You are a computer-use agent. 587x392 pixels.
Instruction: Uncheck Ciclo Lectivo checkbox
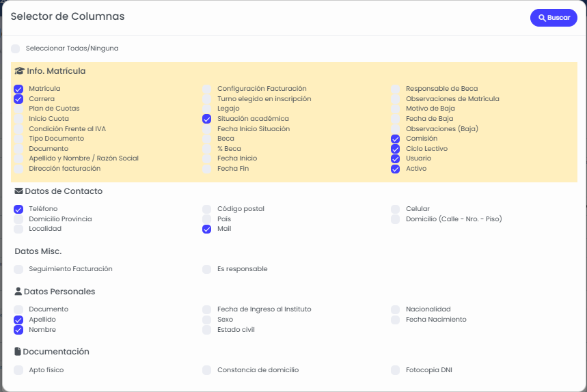pos(396,149)
